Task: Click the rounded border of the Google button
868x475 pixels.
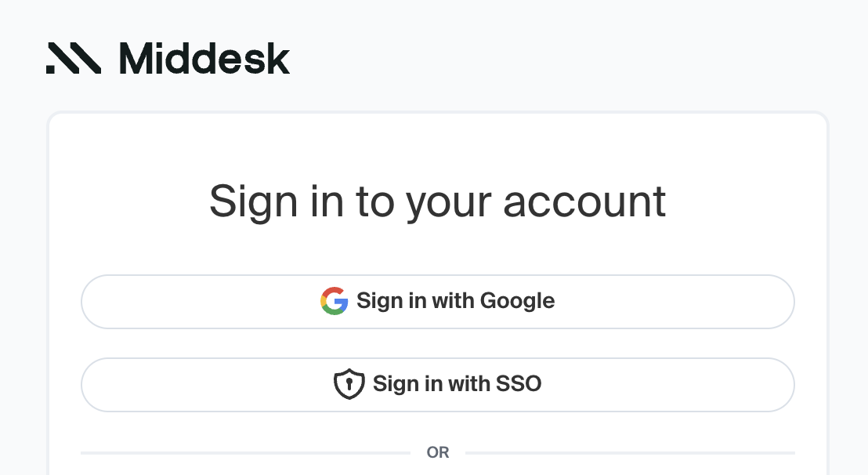Action: coord(438,277)
